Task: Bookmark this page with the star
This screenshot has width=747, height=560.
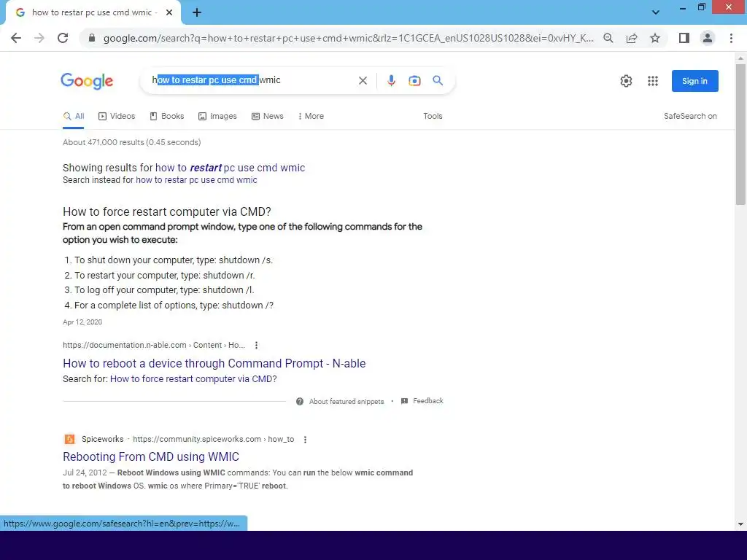Action: [655, 38]
